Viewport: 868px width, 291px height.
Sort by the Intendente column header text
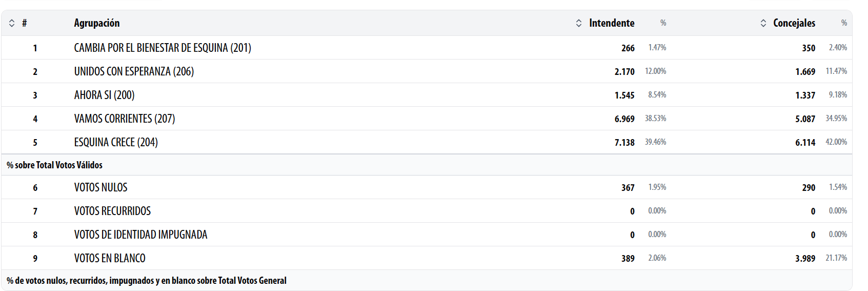point(612,23)
